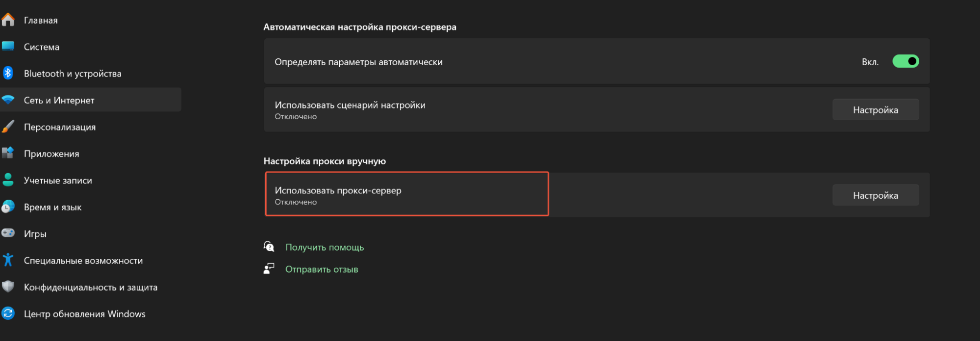
Task: Click the Получить помощь link
Action: point(325,247)
